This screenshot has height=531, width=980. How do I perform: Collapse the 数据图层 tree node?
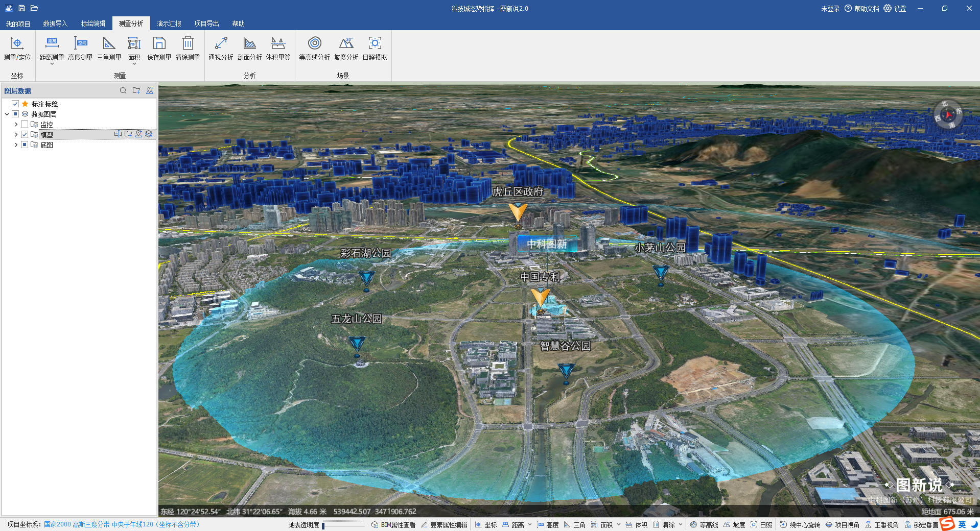pyautogui.click(x=7, y=114)
